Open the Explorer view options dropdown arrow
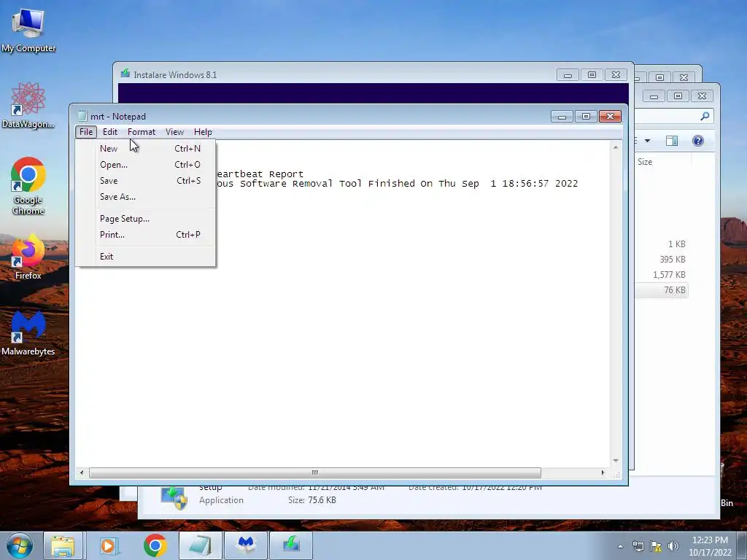This screenshot has width=747, height=560. (648, 141)
